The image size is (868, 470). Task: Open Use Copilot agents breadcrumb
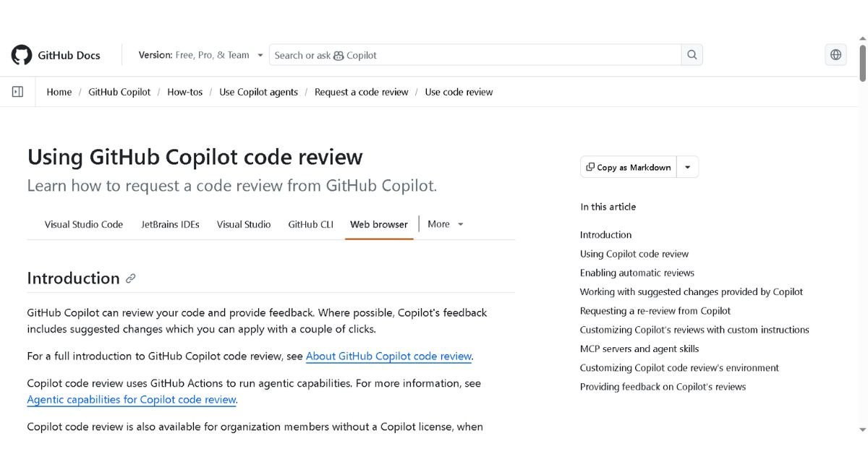click(x=258, y=92)
